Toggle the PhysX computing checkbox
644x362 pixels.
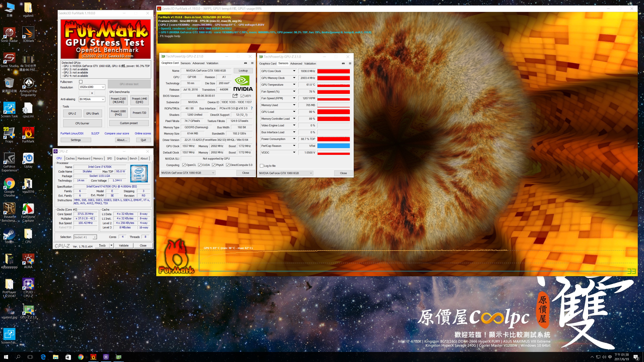coord(214,165)
